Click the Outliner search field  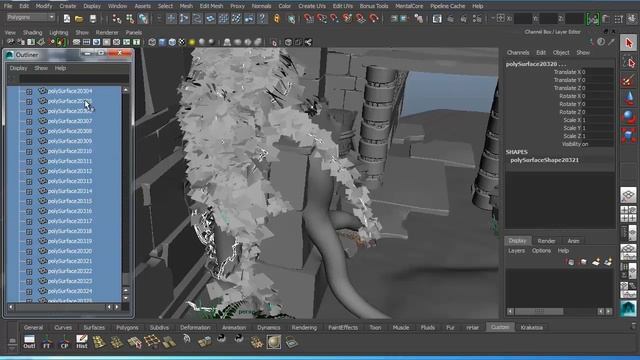(x=74, y=79)
